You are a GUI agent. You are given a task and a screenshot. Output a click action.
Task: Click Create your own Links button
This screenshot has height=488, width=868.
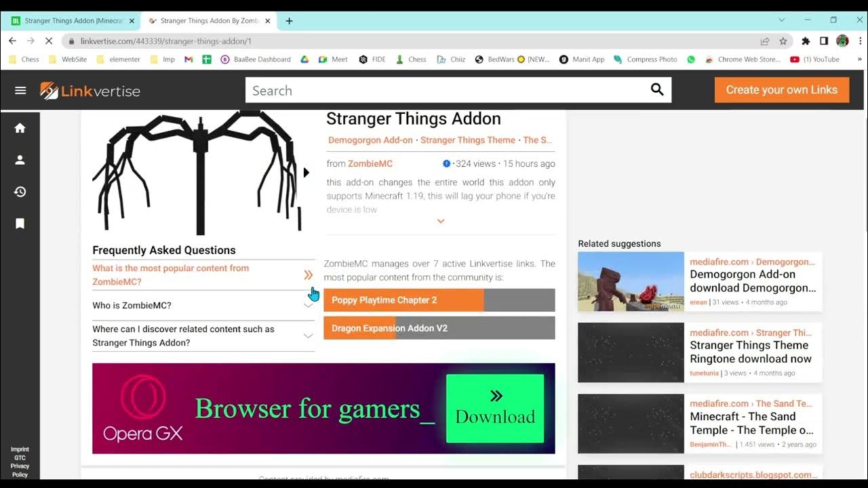(x=782, y=89)
